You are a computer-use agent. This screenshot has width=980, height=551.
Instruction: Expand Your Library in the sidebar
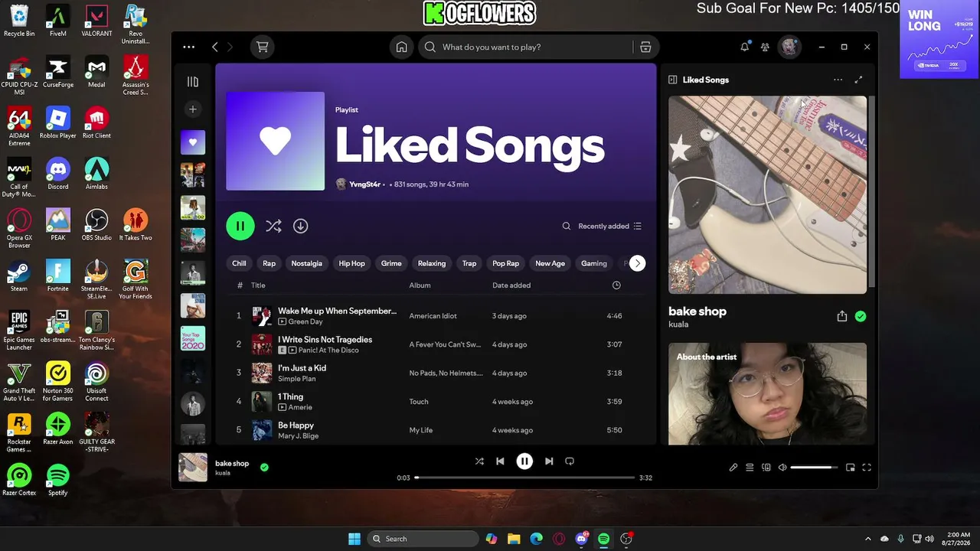pyautogui.click(x=193, y=82)
